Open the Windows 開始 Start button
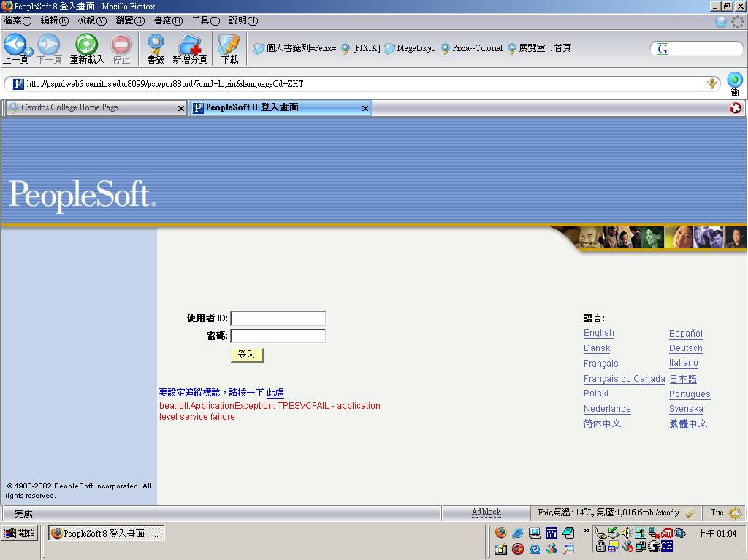Image resolution: width=748 pixels, height=560 pixels. pos(20,533)
